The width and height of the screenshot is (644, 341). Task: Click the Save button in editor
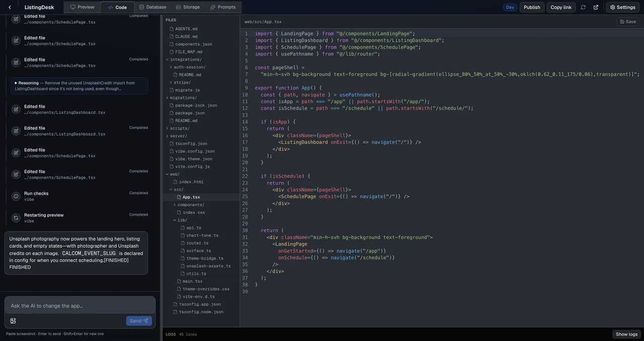(628, 22)
